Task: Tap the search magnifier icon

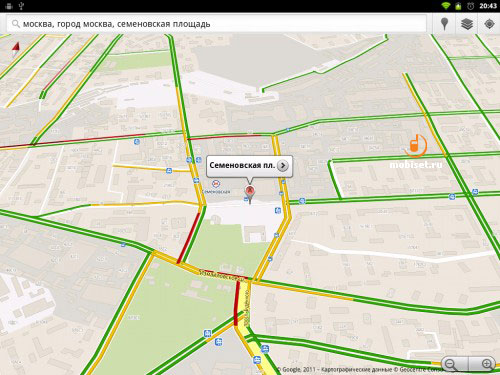Action: click(x=15, y=24)
